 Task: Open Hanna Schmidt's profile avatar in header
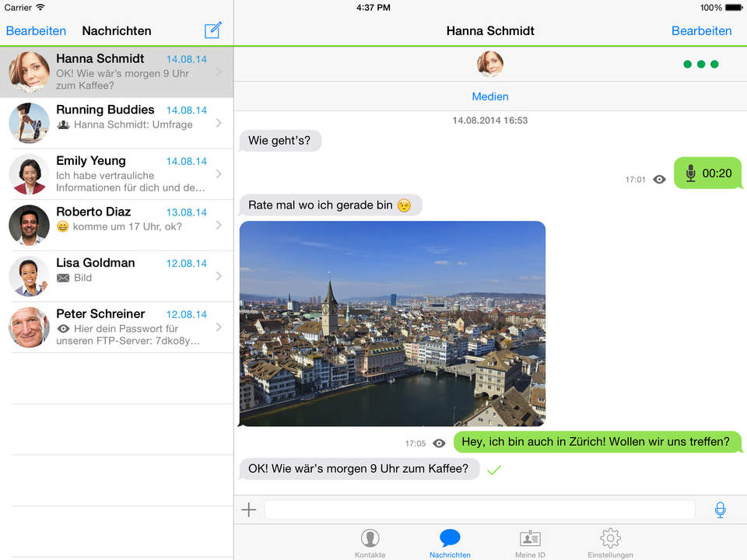click(489, 64)
